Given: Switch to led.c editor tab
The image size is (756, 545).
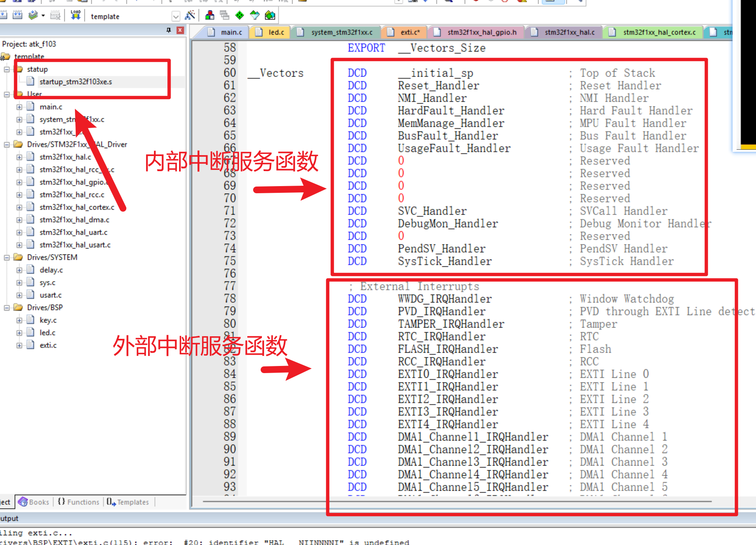Looking at the screenshot, I should click(x=270, y=32).
